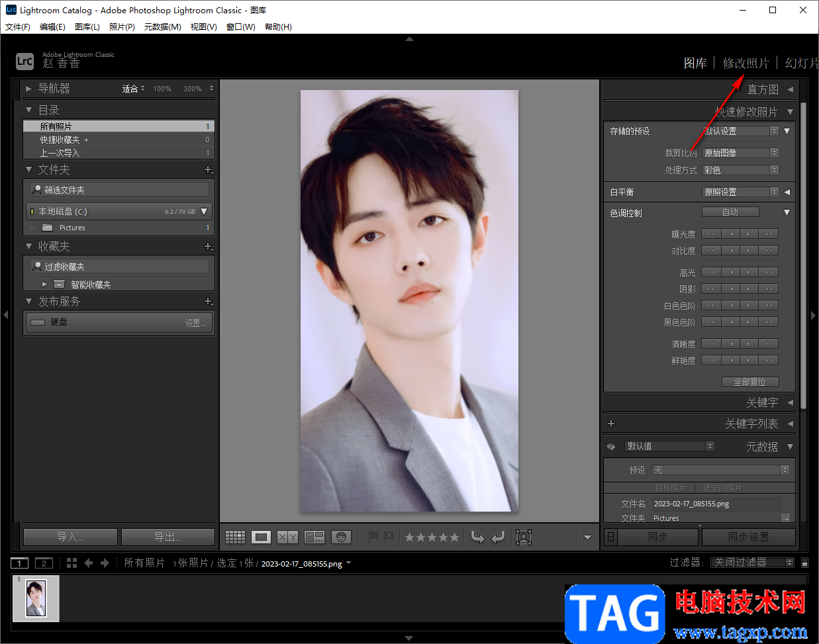The width and height of the screenshot is (819, 644).
Task: Decrease highlights small step
Action: pyautogui.click(x=730, y=272)
